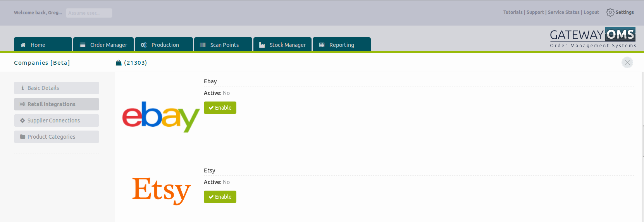Check the Service Status link
The height and width of the screenshot is (222, 644).
click(x=563, y=12)
